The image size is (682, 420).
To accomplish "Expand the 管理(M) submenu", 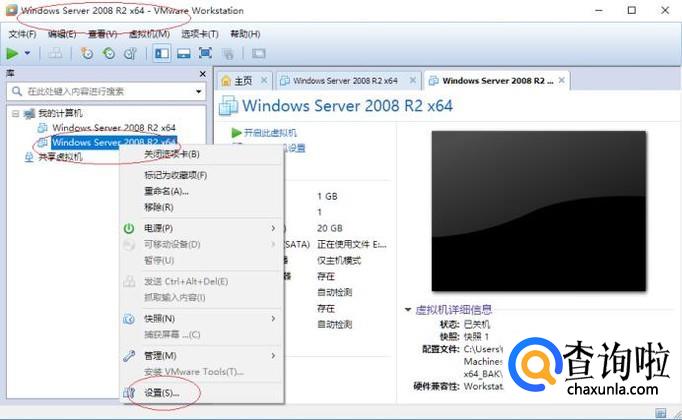I will [x=202, y=356].
